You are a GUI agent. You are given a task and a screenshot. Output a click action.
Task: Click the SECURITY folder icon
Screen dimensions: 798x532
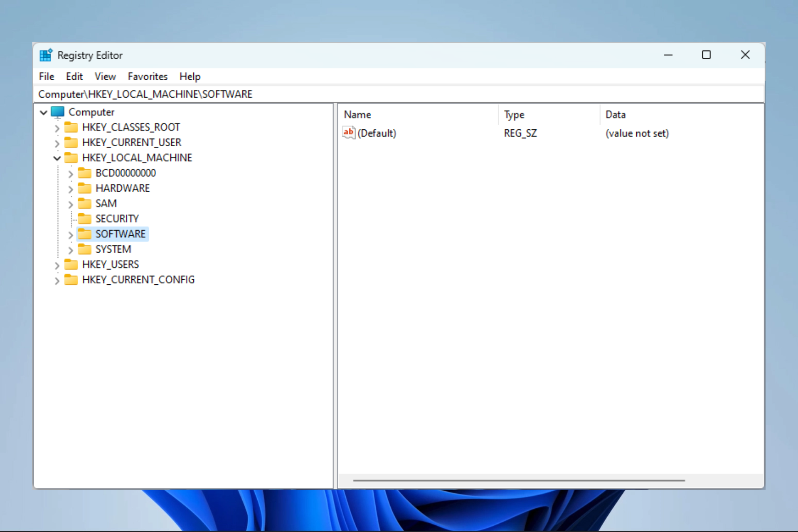click(85, 219)
